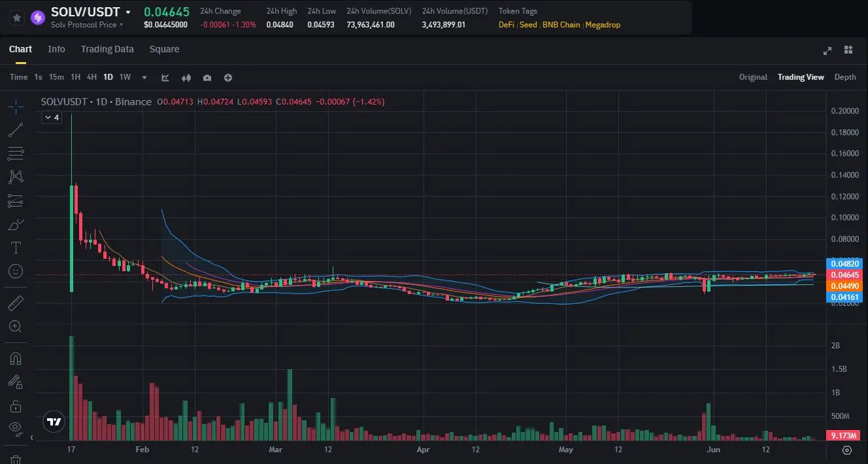Expand the chart to fullscreen
This screenshot has width=868, height=464.
pos(827,50)
